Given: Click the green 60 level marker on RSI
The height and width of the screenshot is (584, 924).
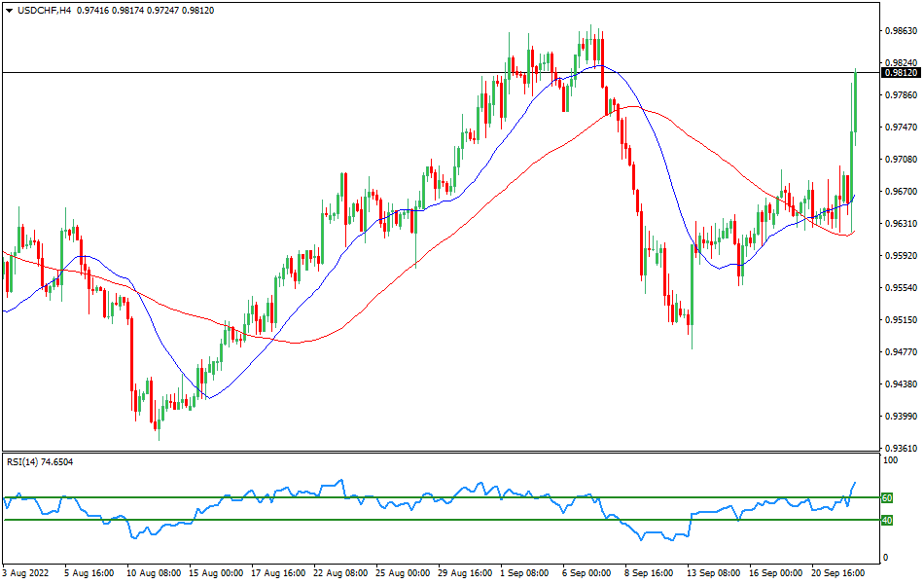Looking at the screenshot, I should (x=886, y=497).
